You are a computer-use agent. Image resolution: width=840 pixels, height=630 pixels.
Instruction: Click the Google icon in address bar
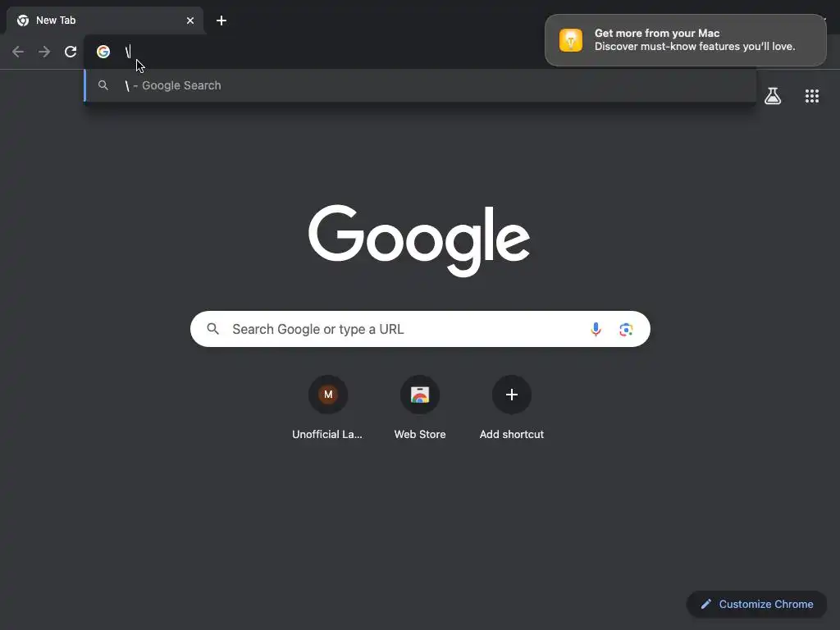pos(103,52)
